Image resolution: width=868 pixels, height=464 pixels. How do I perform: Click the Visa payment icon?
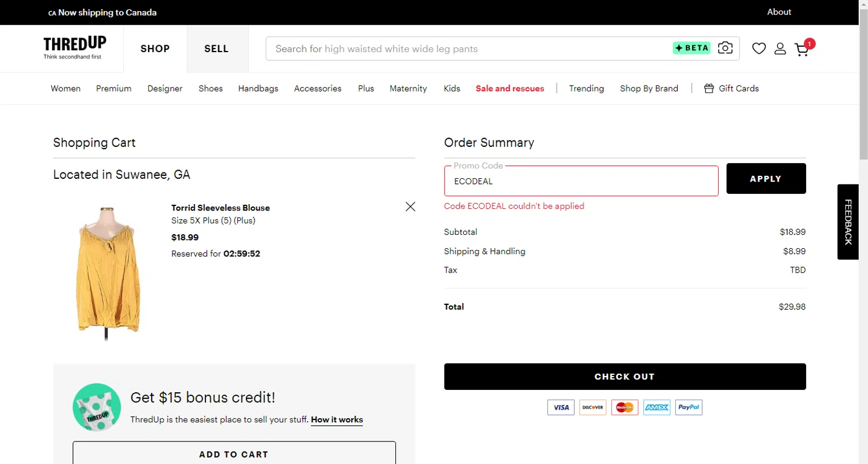pos(561,407)
